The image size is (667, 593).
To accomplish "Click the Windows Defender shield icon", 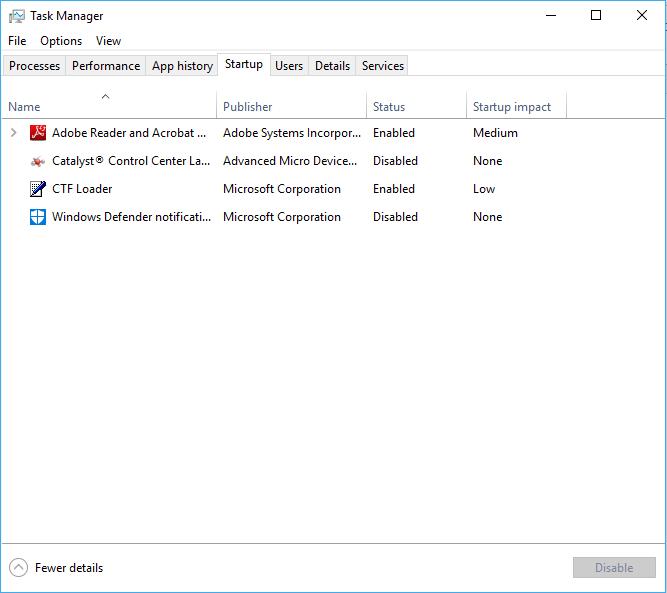I will coord(38,217).
